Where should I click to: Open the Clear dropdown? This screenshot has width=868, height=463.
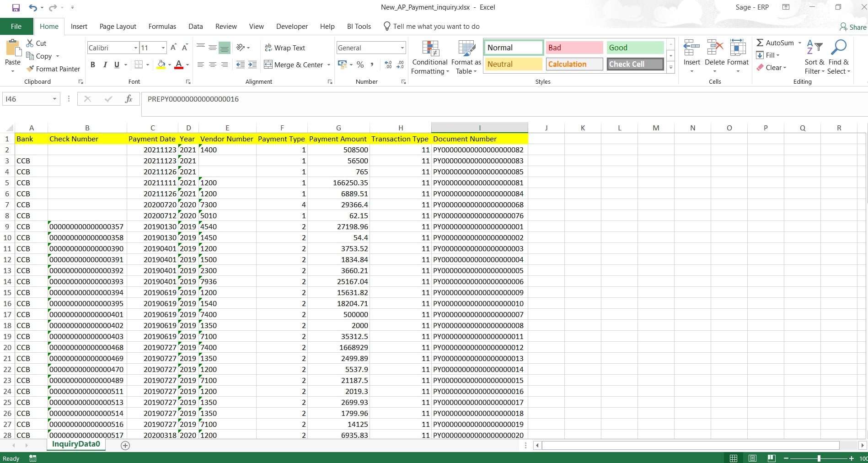(772, 67)
